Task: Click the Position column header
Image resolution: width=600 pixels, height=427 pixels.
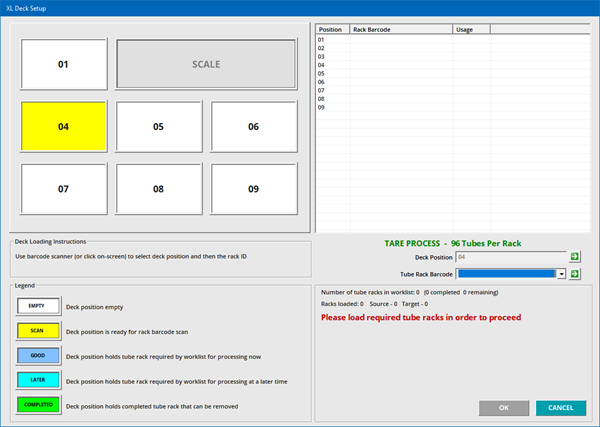Action: [332, 30]
